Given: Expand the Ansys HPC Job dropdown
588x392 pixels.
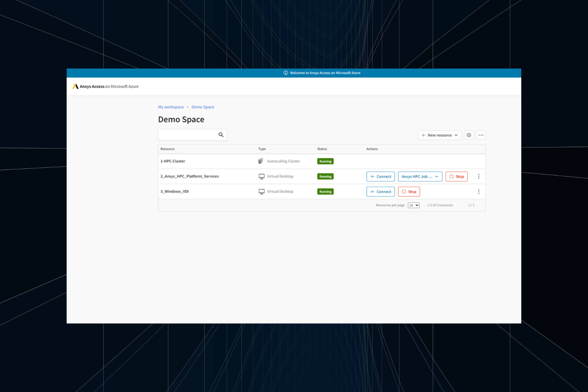Looking at the screenshot, I should 420,176.
